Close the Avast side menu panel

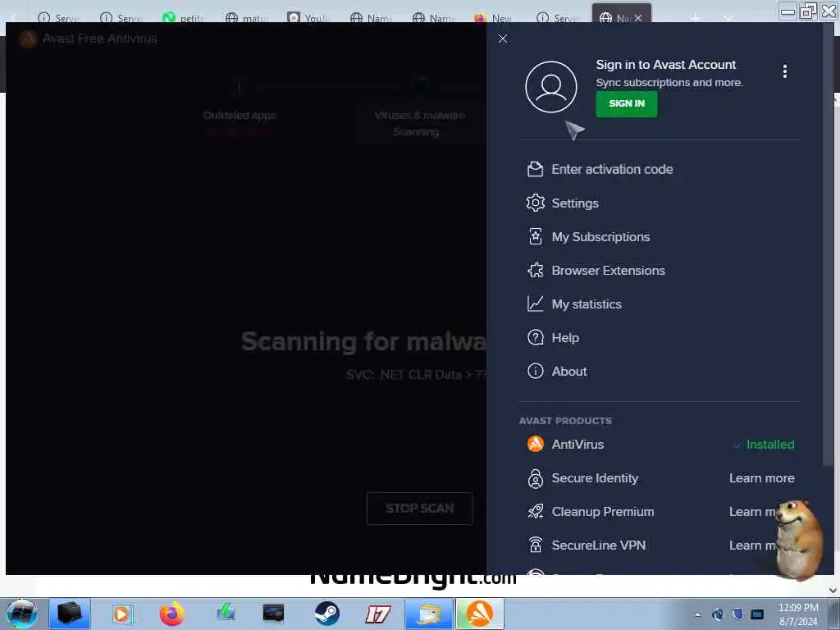coord(503,39)
